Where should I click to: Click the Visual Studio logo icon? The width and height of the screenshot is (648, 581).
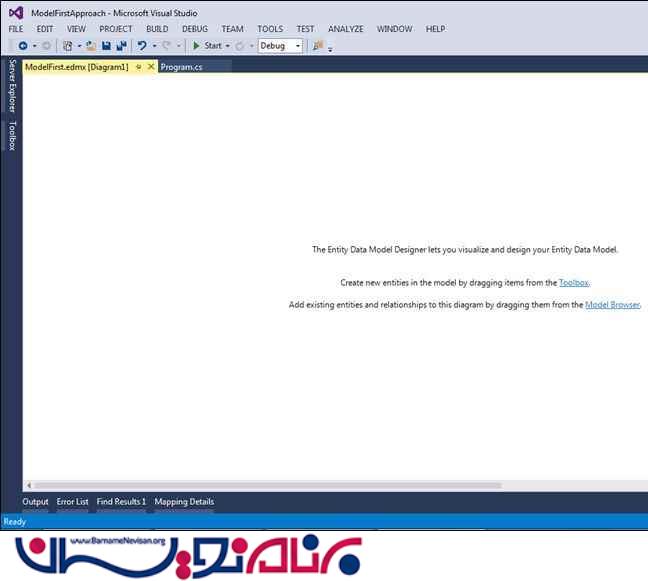[x=15, y=13]
